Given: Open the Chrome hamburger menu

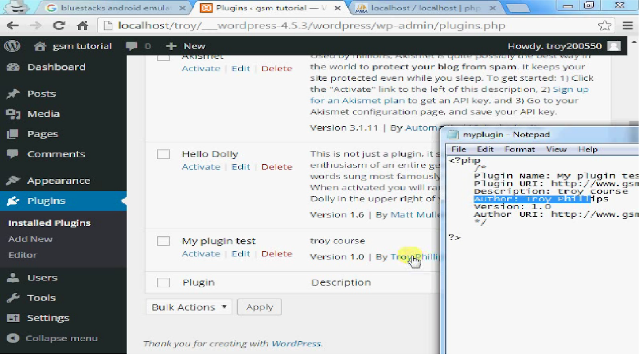Looking at the screenshot, I should (628, 26).
